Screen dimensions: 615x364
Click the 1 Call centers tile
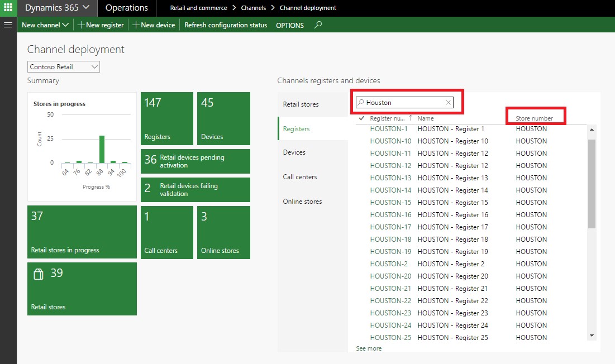167,232
